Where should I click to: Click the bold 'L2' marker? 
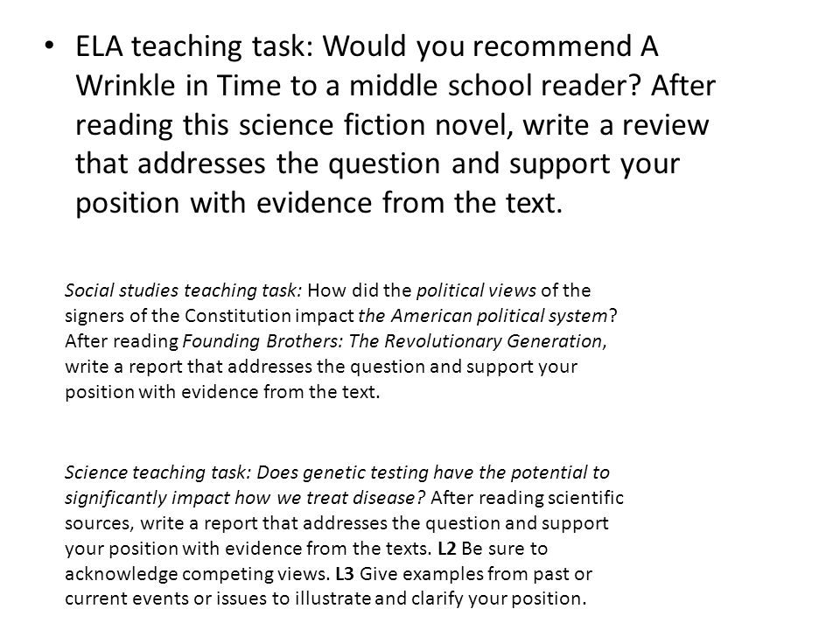pyautogui.click(x=447, y=549)
